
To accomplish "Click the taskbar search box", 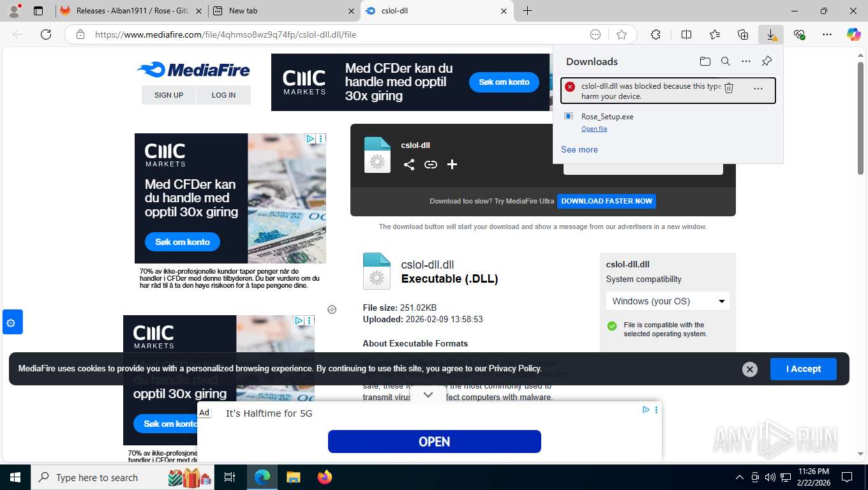I will click(123, 477).
